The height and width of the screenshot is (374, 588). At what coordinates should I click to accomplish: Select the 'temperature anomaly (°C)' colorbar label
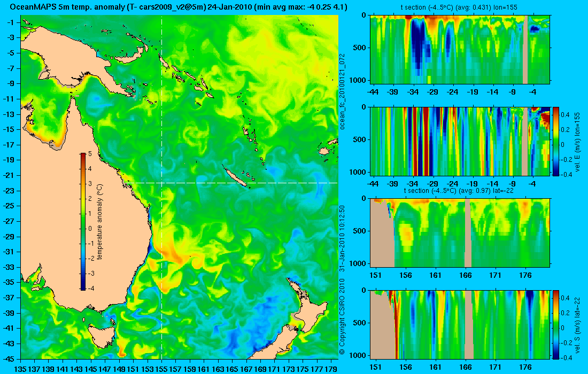tap(100, 222)
